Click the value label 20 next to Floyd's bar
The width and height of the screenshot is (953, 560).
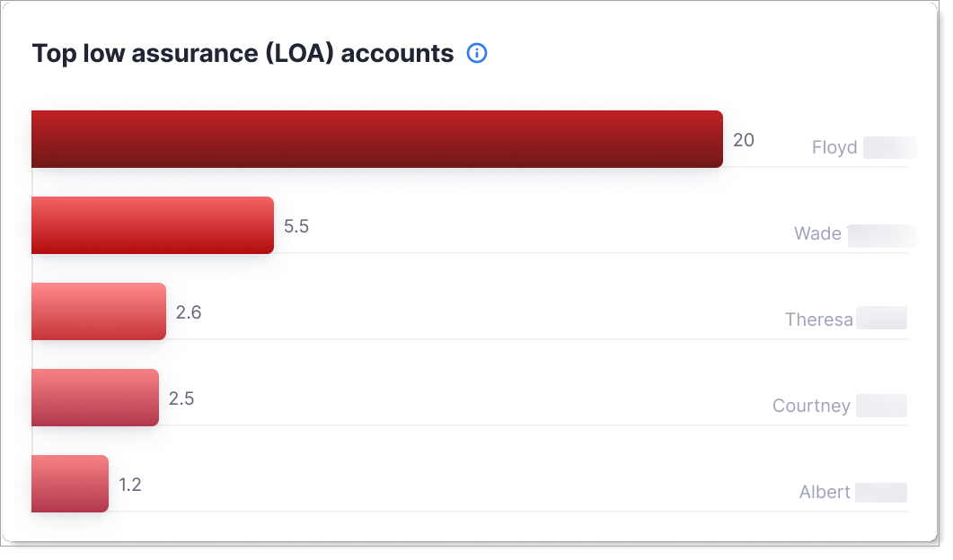pyautogui.click(x=744, y=140)
